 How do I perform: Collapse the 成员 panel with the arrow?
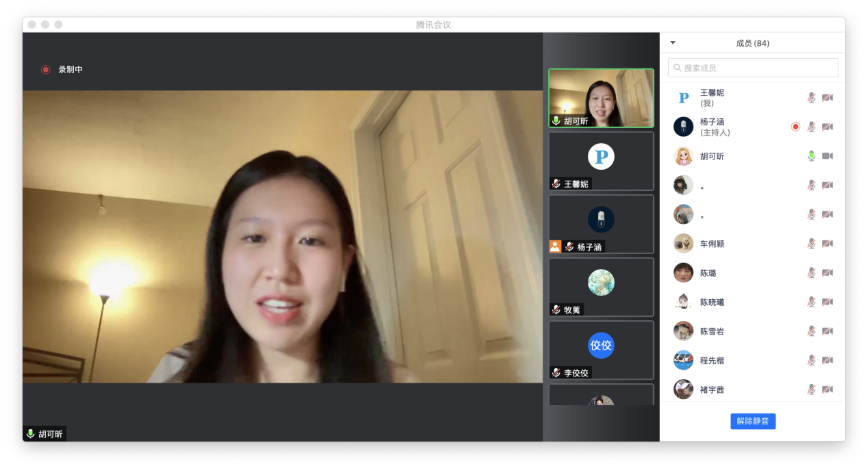click(x=673, y=43)
